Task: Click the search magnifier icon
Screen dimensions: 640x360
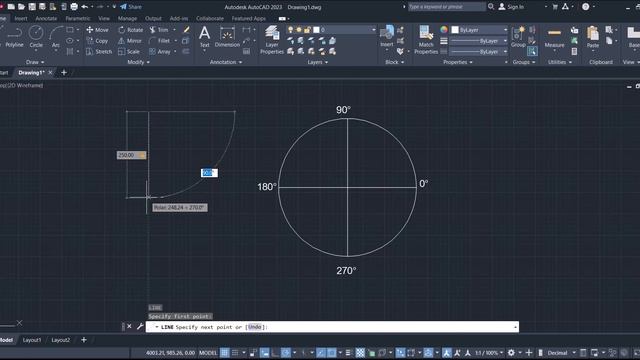Action: point(491,7)
